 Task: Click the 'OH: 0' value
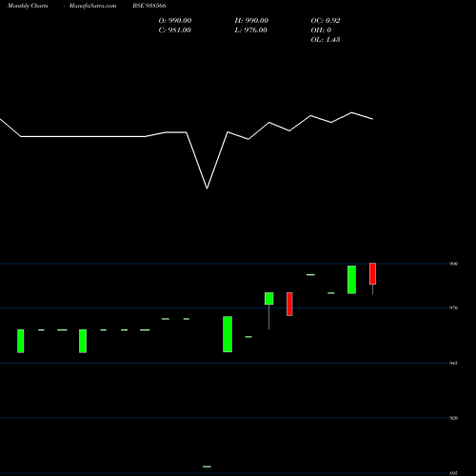point(321,30)
